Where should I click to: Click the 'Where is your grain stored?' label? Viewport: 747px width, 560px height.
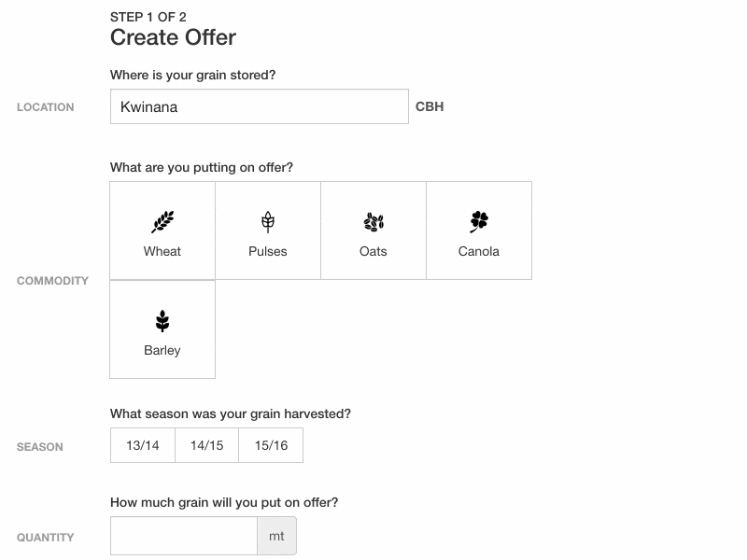[192, 75]
